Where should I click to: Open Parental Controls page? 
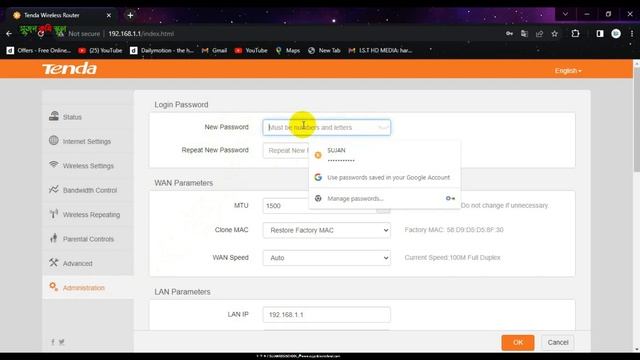[88, 239]
